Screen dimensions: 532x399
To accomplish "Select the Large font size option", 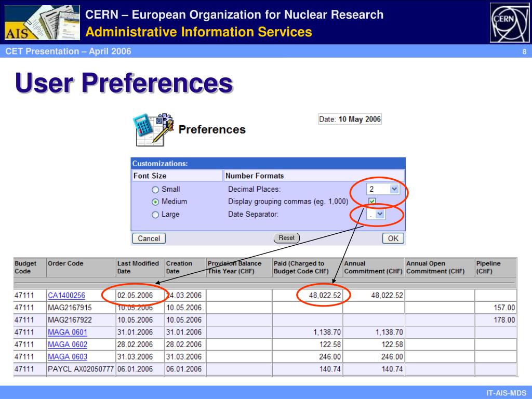I will pyautogui.click(x=155, y=215).
